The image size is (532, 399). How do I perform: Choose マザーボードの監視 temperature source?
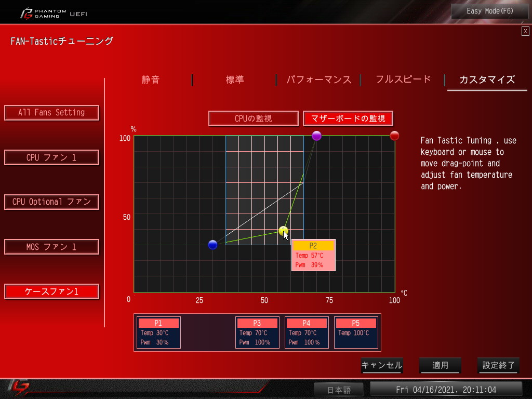coord(348,118)
